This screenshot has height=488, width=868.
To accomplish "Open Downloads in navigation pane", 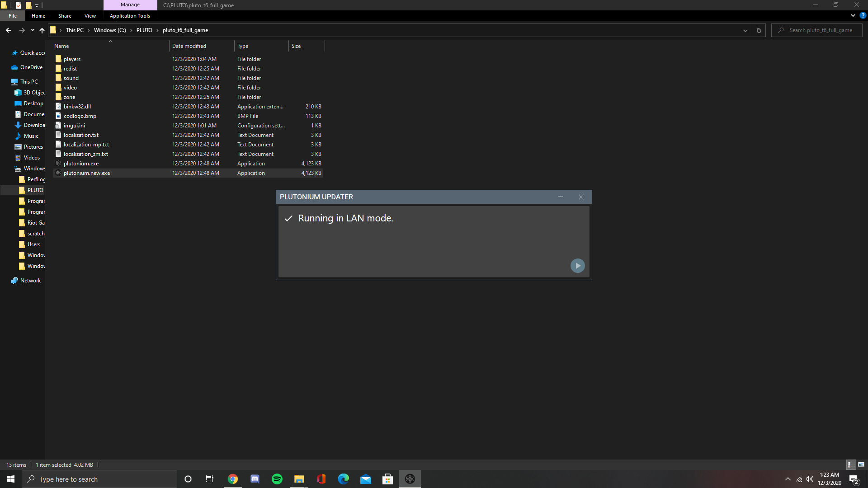I will (x=30, y=125).
